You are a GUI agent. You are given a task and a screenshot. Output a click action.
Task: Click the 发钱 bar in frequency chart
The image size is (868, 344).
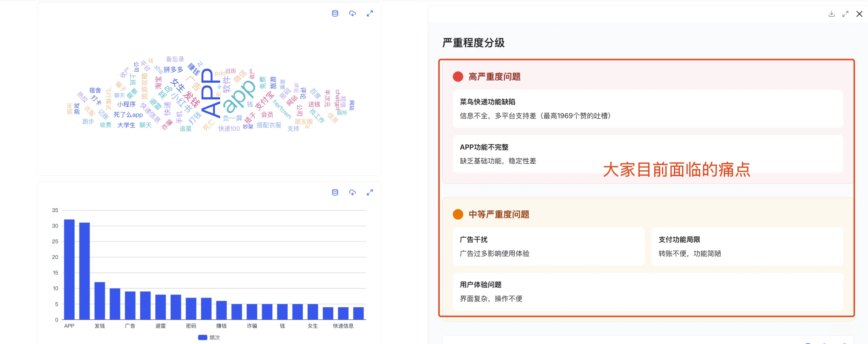tap(100, 301)
